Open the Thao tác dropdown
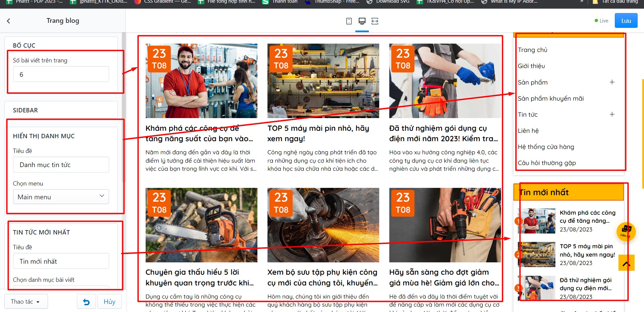 pyautogui.click(x=26, y=302)
